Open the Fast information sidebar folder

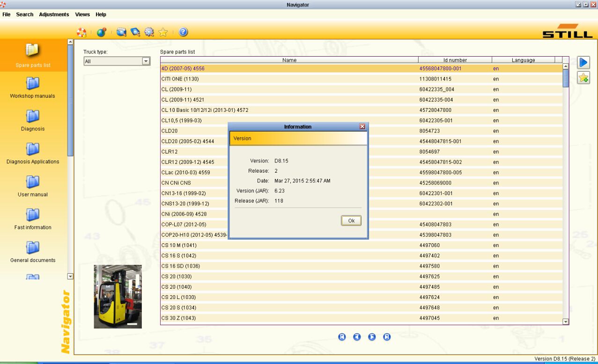33,219
